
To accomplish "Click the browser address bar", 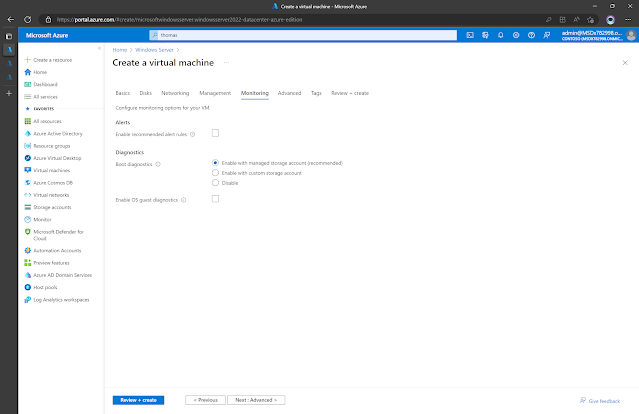I will [293, 20].
